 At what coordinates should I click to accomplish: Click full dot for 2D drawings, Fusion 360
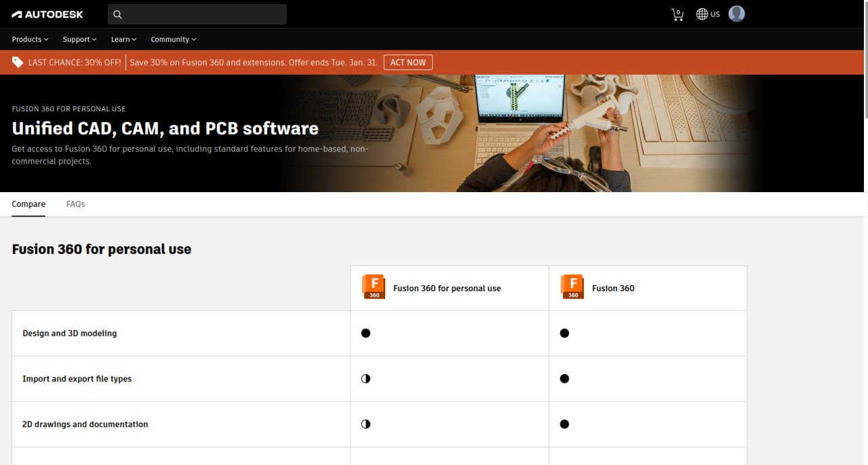point(564,424)
